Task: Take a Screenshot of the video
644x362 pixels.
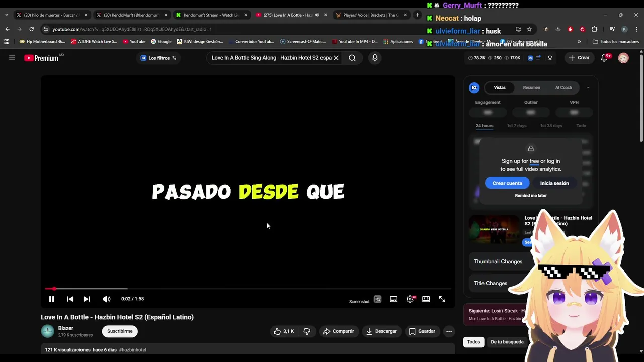Action: tap(359, 302)
